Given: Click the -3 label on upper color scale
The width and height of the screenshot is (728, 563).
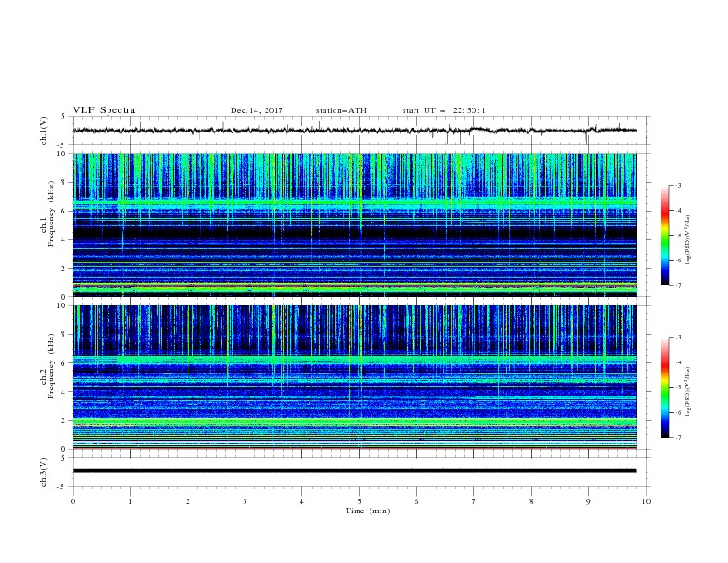Looking at the screenshot, I should pyautogui.click(x=677, y=185).
